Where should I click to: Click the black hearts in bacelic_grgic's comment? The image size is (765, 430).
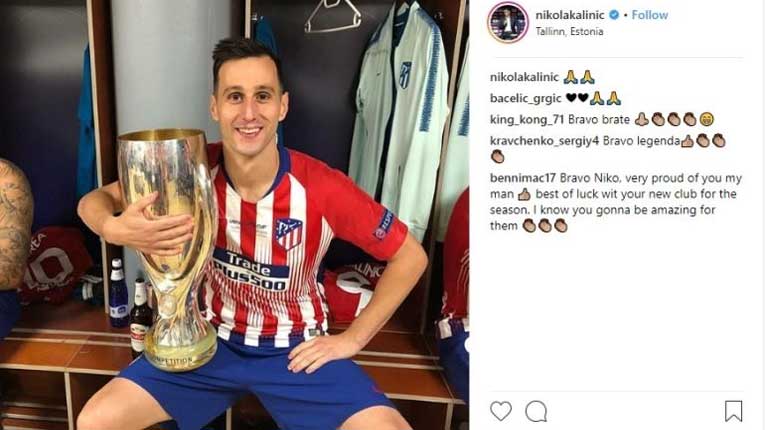[577, 99]
